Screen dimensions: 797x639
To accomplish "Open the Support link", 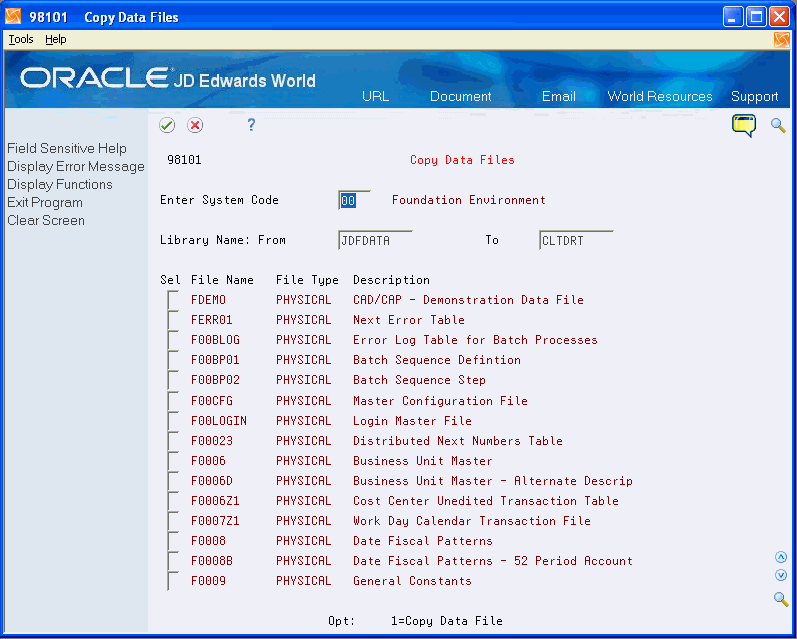I will point(754,96).
